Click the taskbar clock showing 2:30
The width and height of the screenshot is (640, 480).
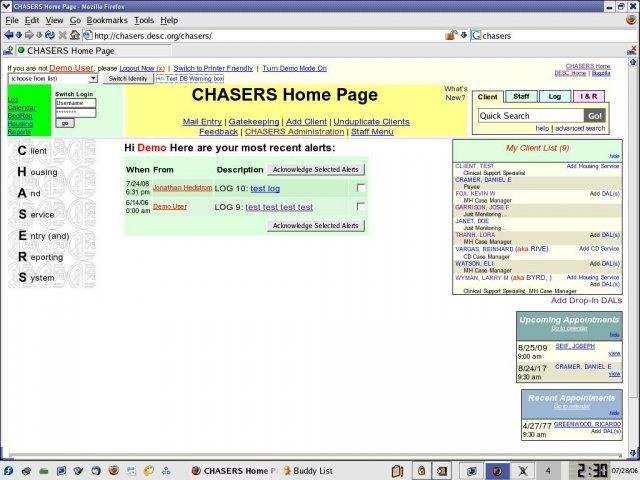[x=592, y=471]
